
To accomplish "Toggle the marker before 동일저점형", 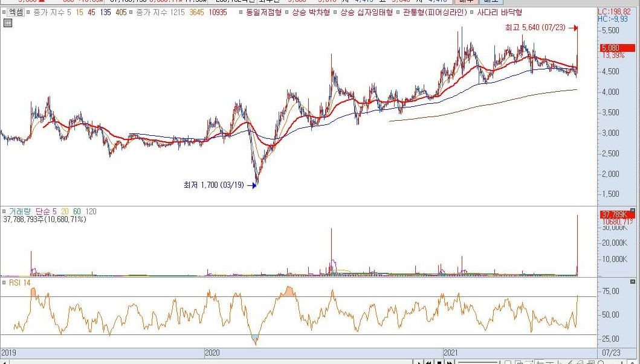I will (x=241, y=12).
